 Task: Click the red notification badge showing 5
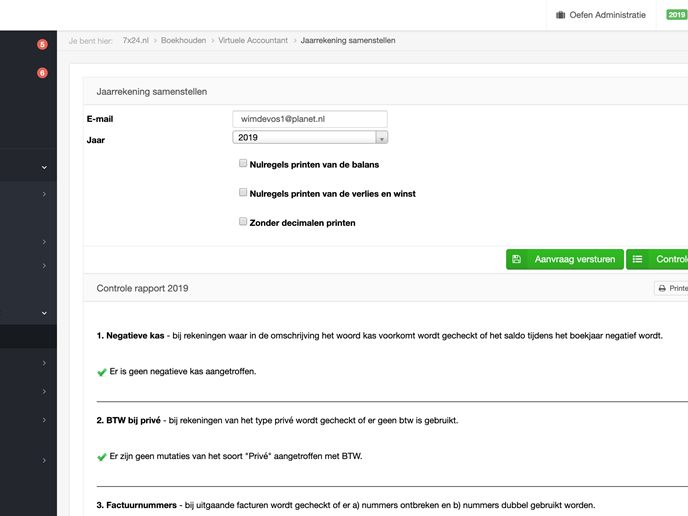[x=42, y=44]
